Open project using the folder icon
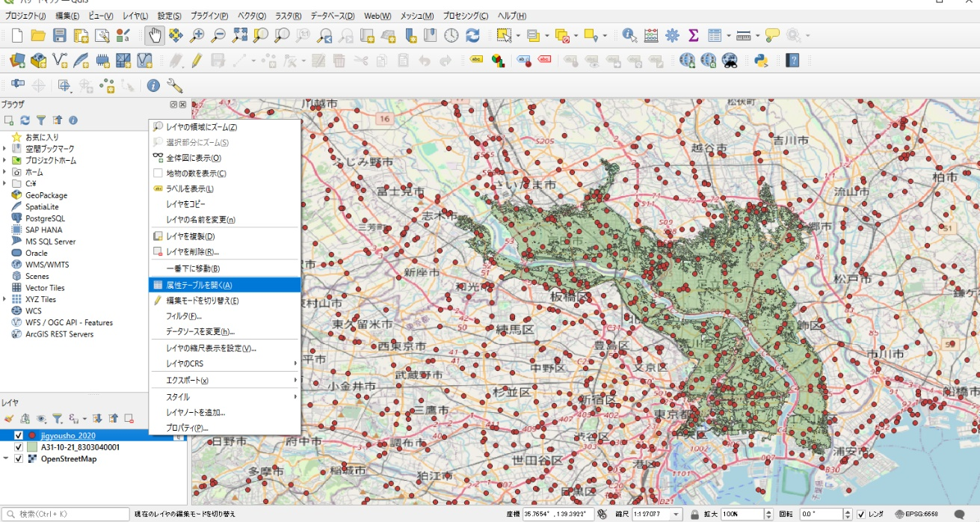The height and width of the screenshot is (522, 980). tap(38, 35)
